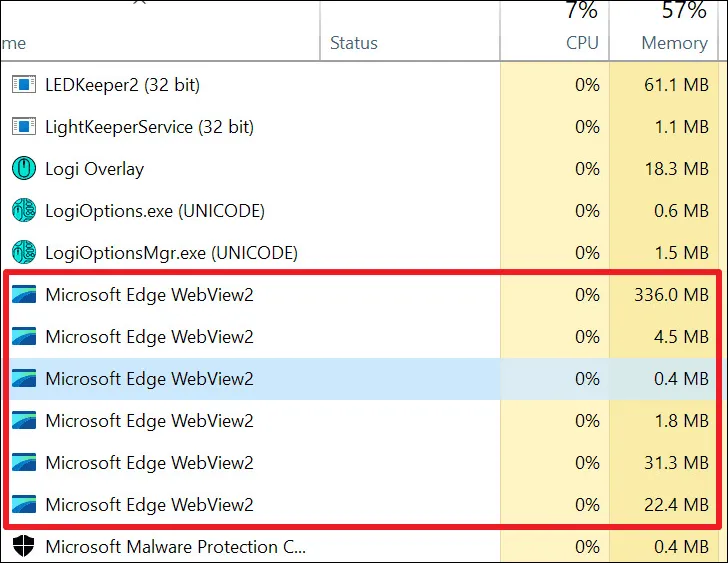The height and width of the screenshot is (563, 728).
Task: Click the 336.0 MB memory value
Action: [x=671, y=295]
